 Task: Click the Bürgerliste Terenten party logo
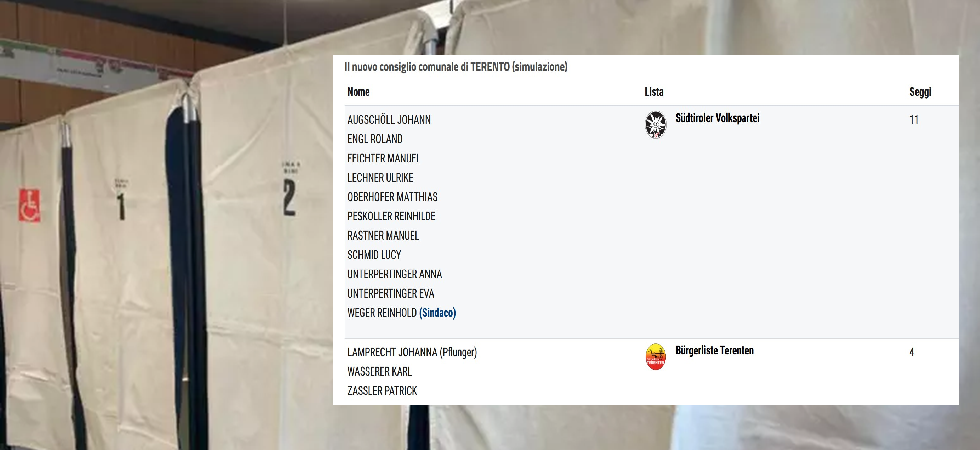[656, 356]
